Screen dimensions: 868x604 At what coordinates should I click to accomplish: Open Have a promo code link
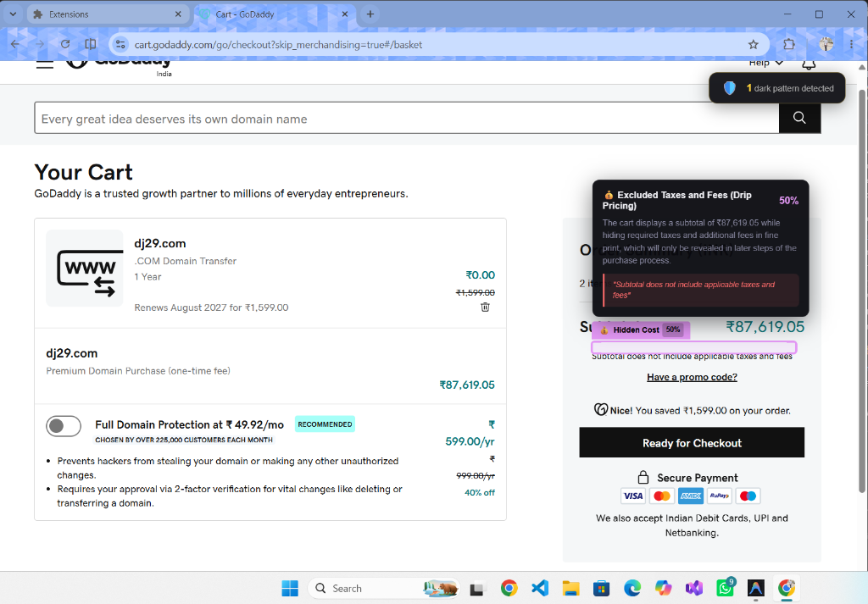click(x=692, y=377)
